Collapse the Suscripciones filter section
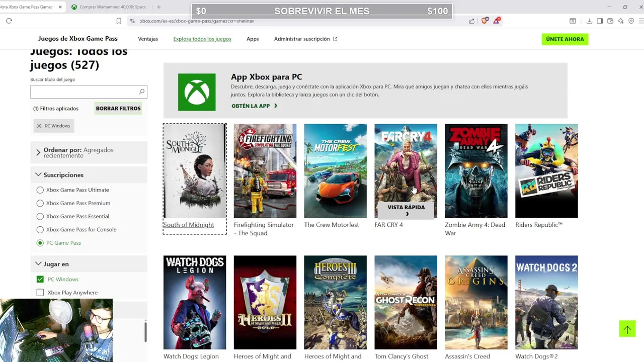Viewport: 644px width, 362px height. [x=89, y=175]
